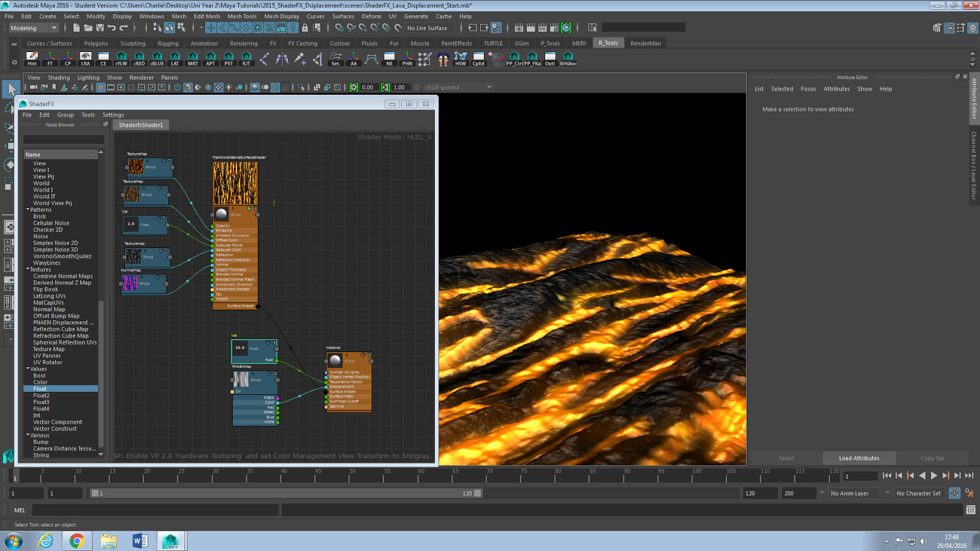
Task: Open the Settings menu in ShaderFX
Action: tap(113, 114)
